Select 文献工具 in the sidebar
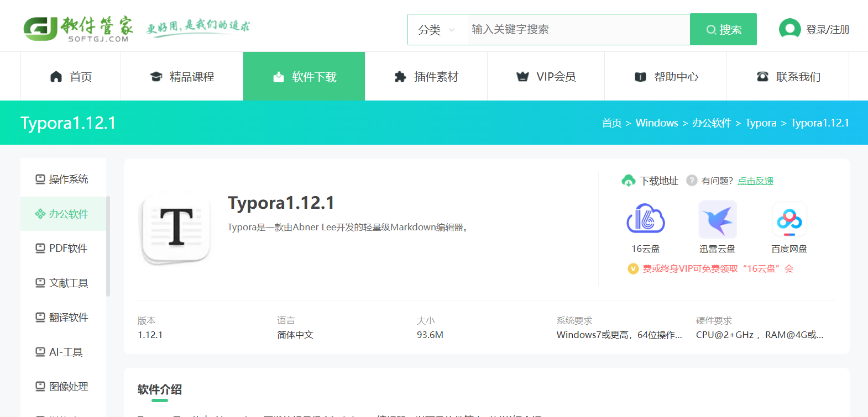868x417 pixels. coord(63,283)
